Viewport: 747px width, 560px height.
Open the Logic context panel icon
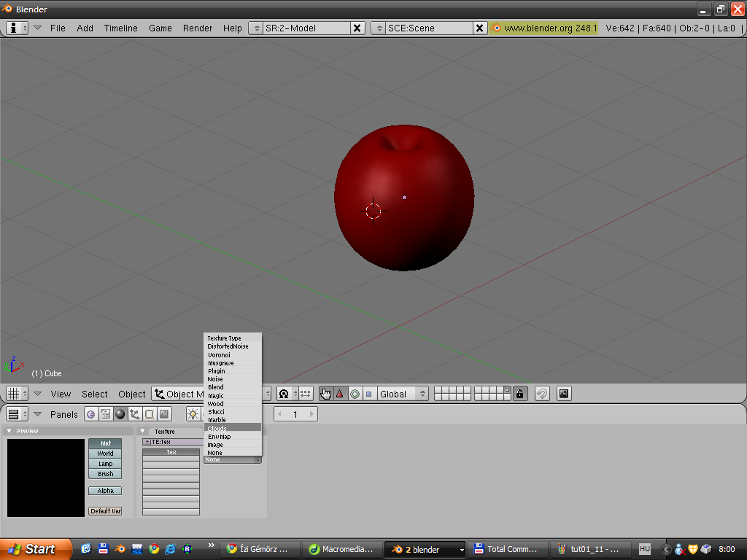coord(91,414)
